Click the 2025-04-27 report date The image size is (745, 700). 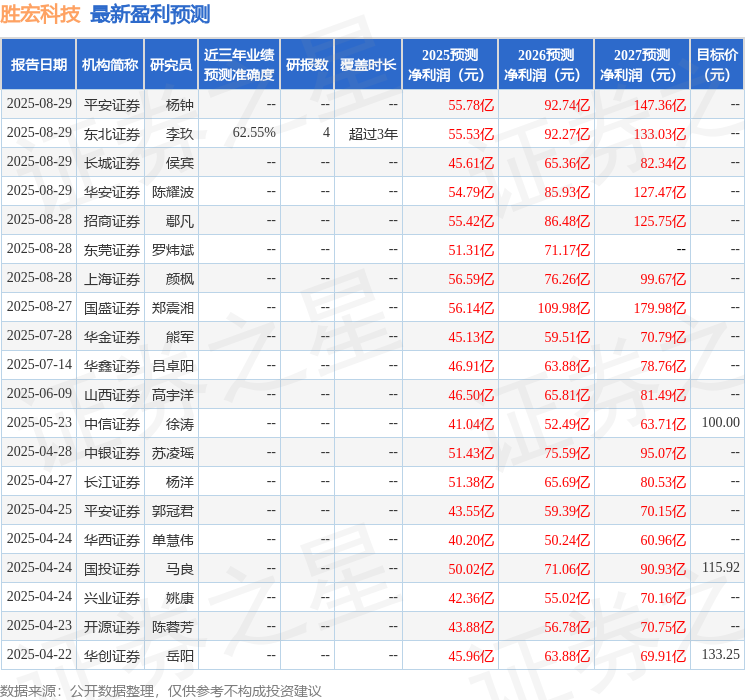click(39, 480)
